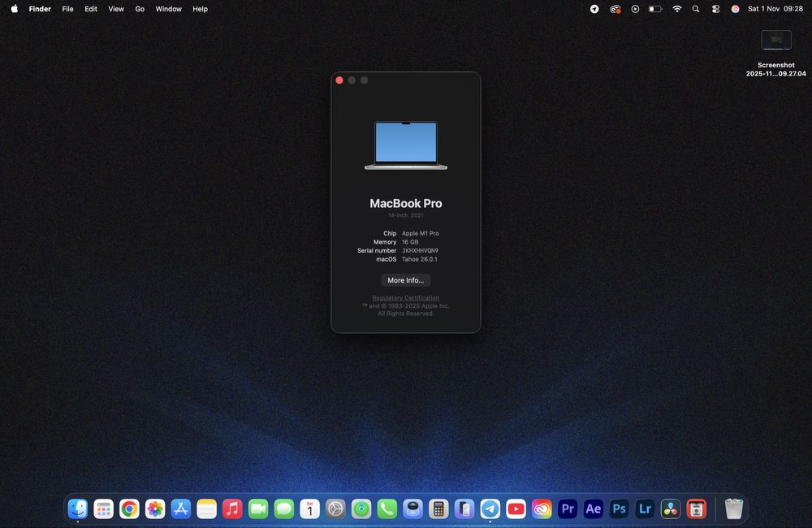Open the View menu
Viewport: 812px width, 528px height.
(116, 9)
